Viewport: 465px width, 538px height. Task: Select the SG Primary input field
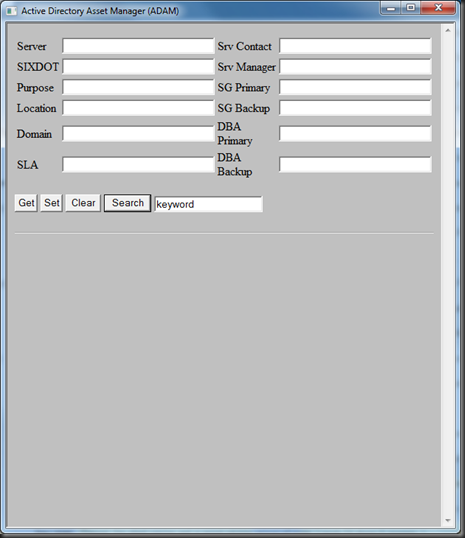click(355, 87)
